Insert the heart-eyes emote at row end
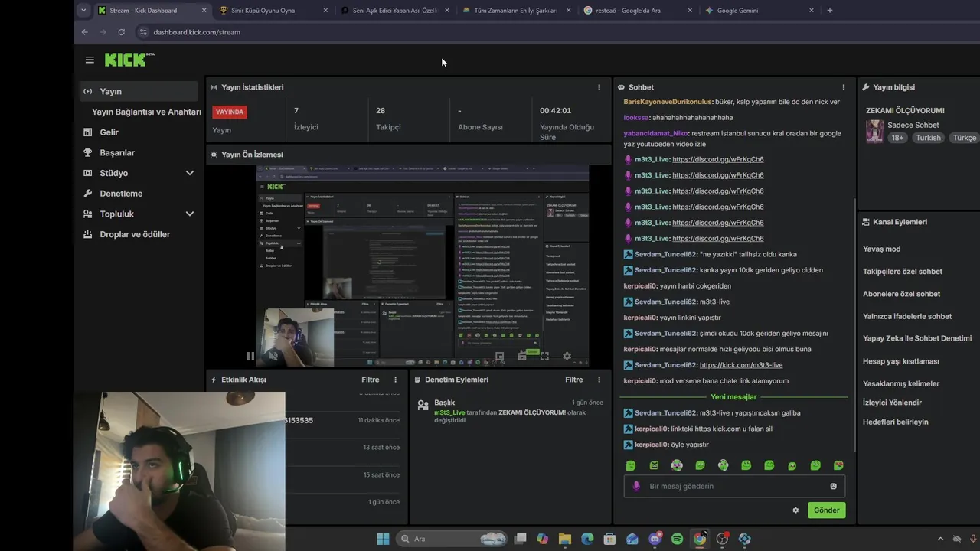This screenshot has height=551, width=980. click(838, 465)
